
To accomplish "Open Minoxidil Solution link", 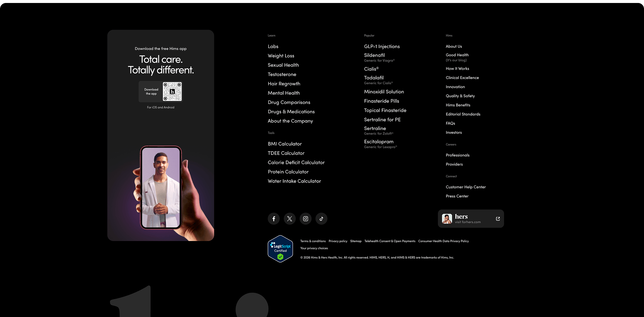I will click(x=384, y=92).
